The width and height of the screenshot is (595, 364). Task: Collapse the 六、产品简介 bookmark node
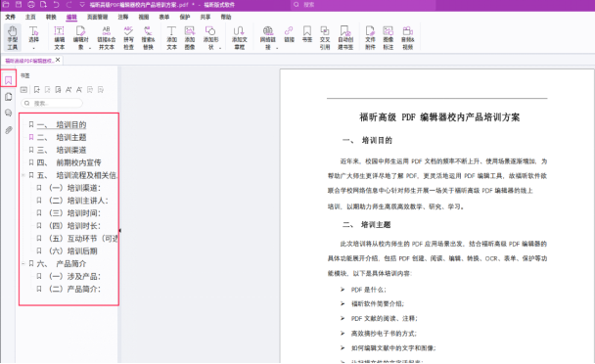pyautogui.click(x=23, y=263)
